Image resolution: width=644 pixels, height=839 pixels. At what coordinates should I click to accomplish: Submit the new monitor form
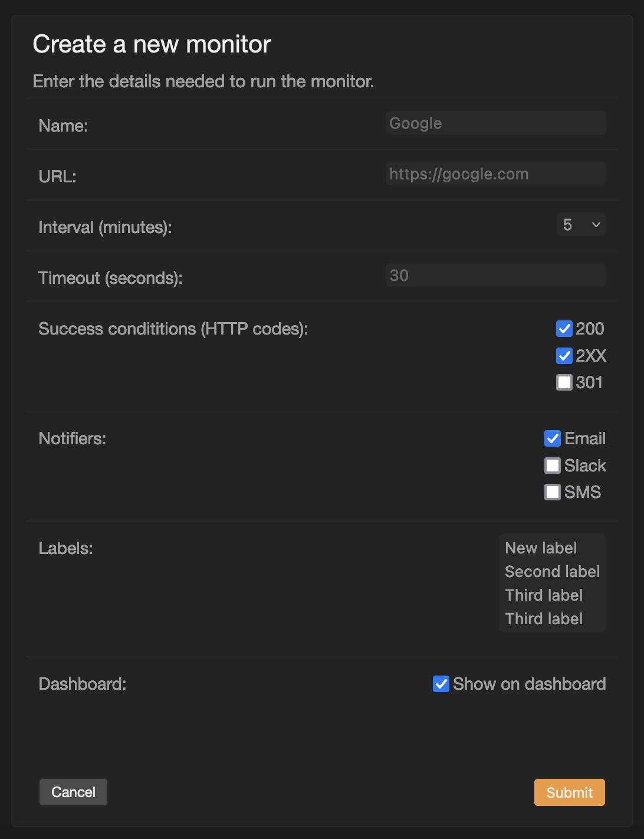tap(570, 792)
